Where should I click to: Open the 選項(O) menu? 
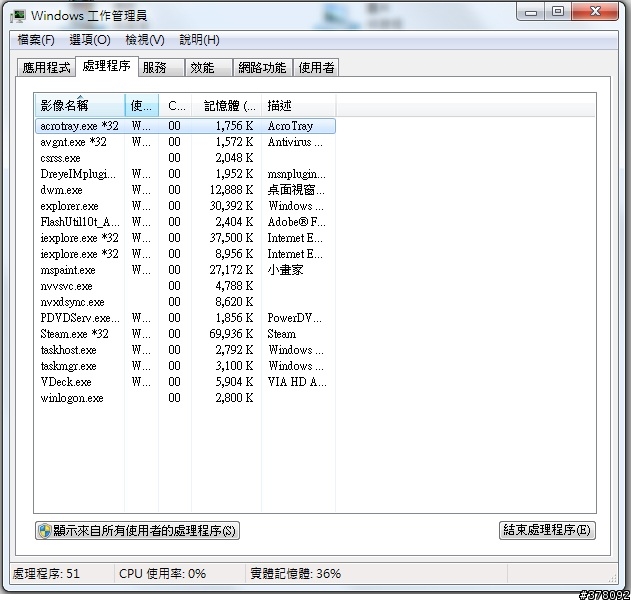pyautogui.click(x=90, y=40)
